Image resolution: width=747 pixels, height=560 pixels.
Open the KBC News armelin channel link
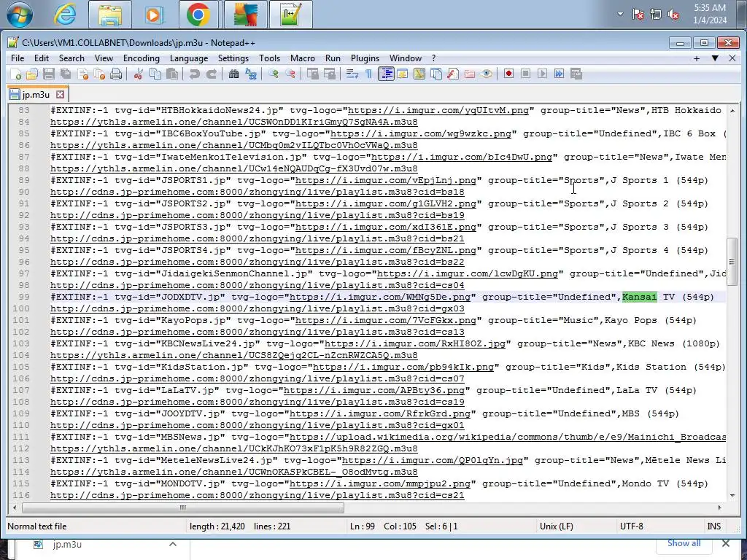coord(234,355)
